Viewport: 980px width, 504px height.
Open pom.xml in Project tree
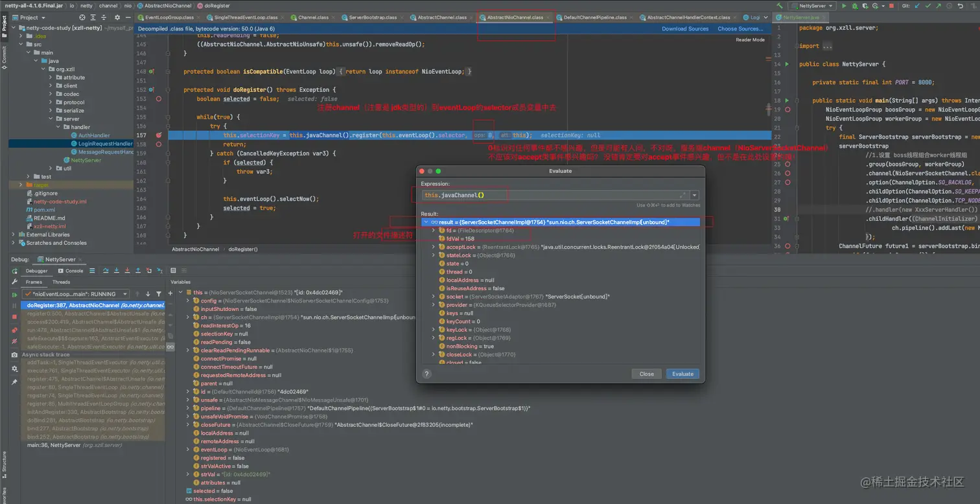[44, 210]
